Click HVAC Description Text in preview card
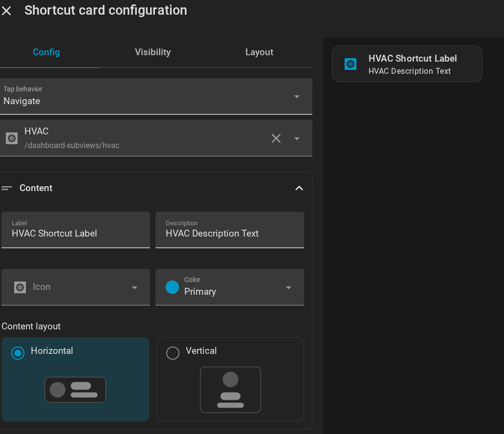This screenshot has height=434, width=504. click(x=410, y=71)
